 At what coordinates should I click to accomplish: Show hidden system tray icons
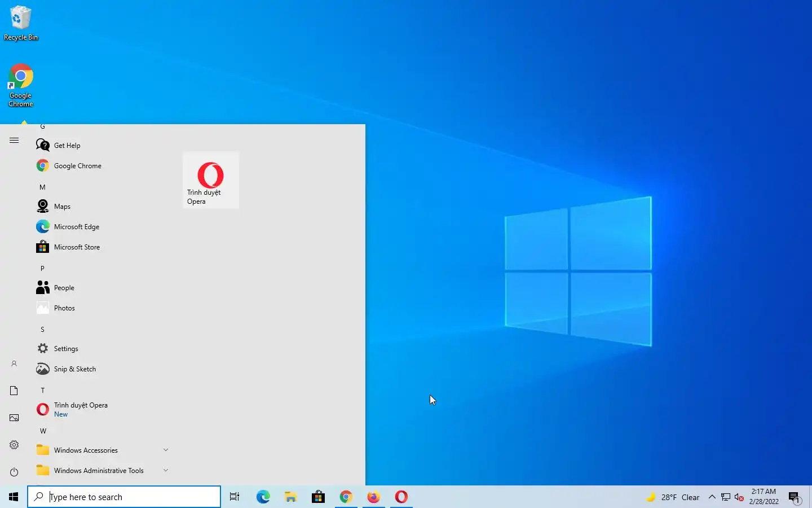point(712,497)
